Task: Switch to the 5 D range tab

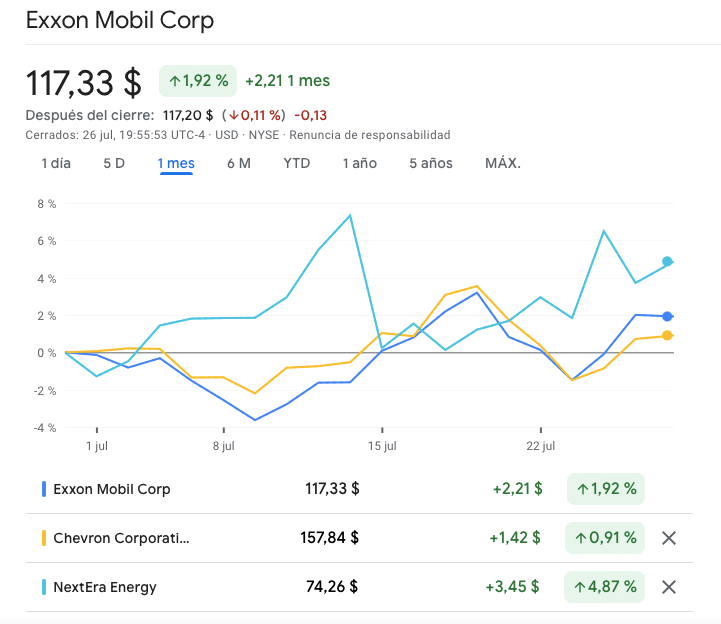Action: coord(114,163)
